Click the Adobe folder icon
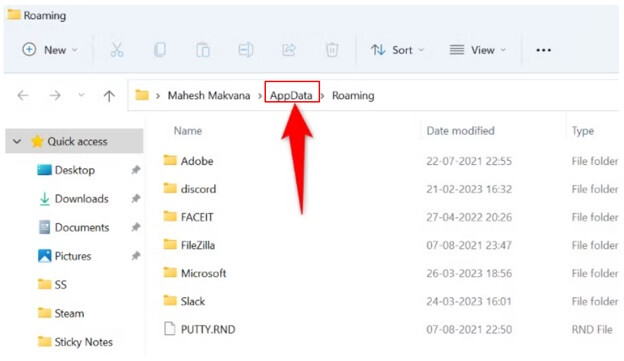Screen dimensions: 624x361 170,160
